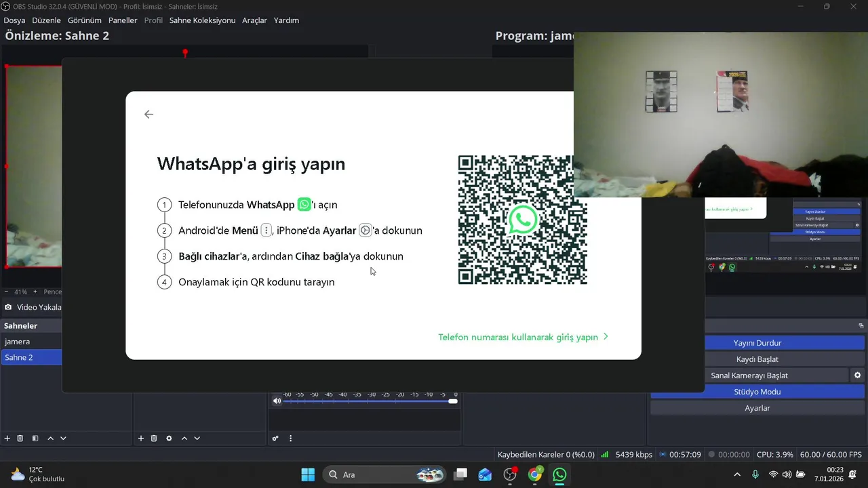This screenshot has height=488, width=868.
Task: Mute the audio mixer speaker icon
Action: [277, 401]
